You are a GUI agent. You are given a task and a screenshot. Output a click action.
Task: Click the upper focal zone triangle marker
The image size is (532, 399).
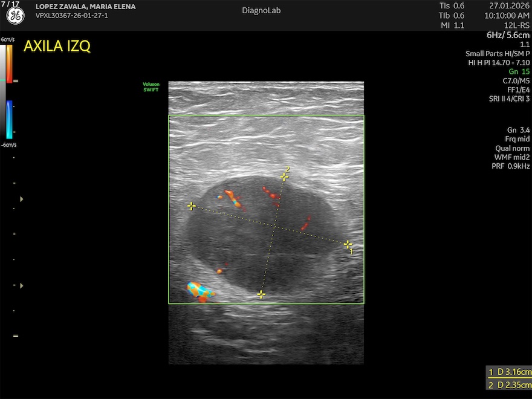pyautogui.click(x=22, y=198)
